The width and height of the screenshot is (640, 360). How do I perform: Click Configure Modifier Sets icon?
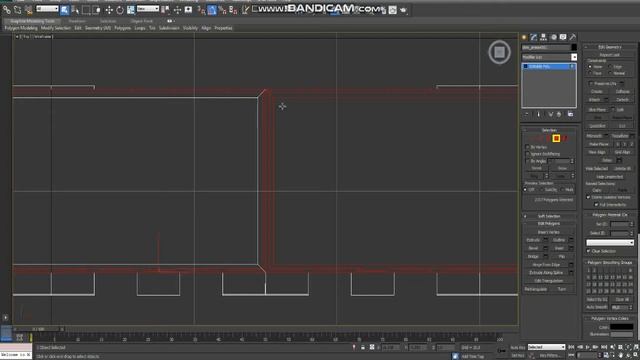click(x=570, y=114)
